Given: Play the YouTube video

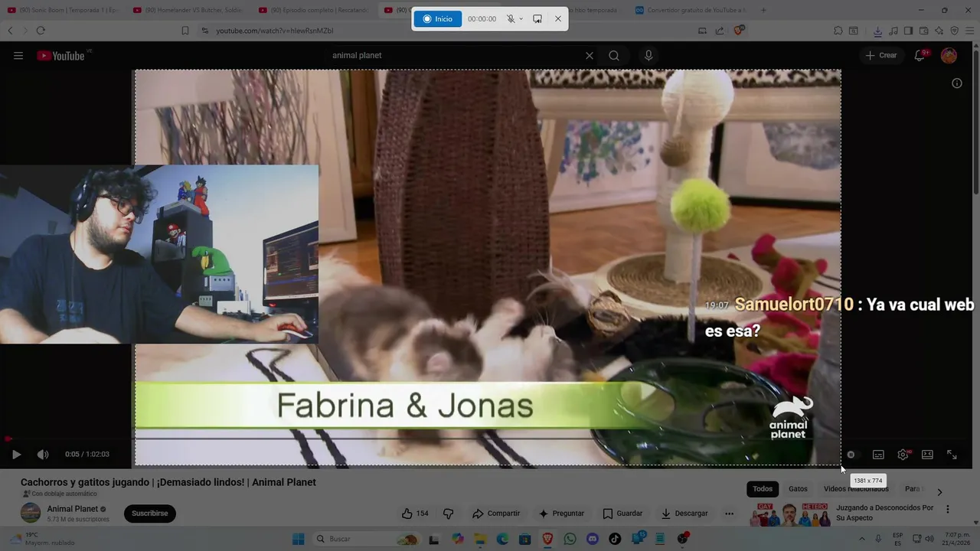Looking at the screenshot, I should (16, 455).
